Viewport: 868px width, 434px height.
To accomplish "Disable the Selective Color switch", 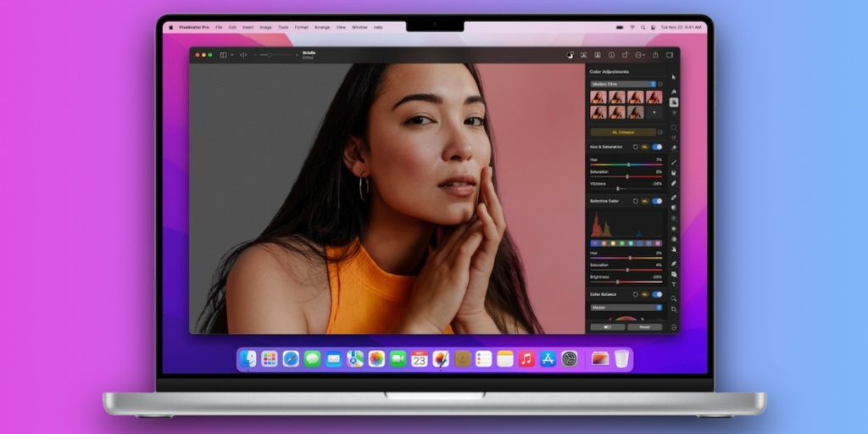I will [657, 201].
